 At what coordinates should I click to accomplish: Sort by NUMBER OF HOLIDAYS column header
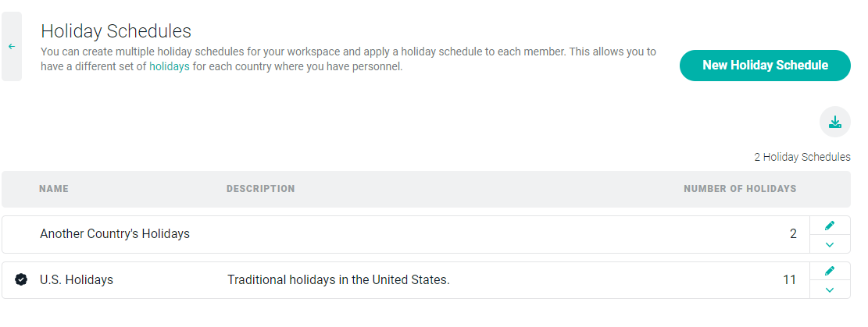740,189
